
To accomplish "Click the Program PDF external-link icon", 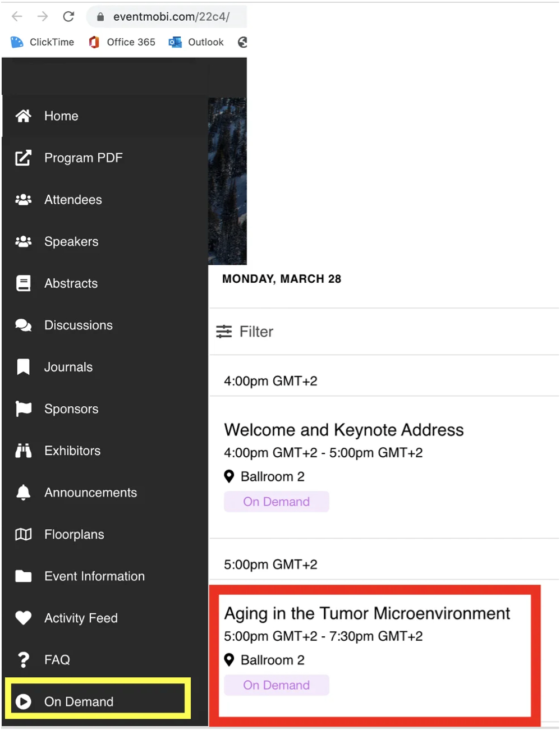I will 23,158.
